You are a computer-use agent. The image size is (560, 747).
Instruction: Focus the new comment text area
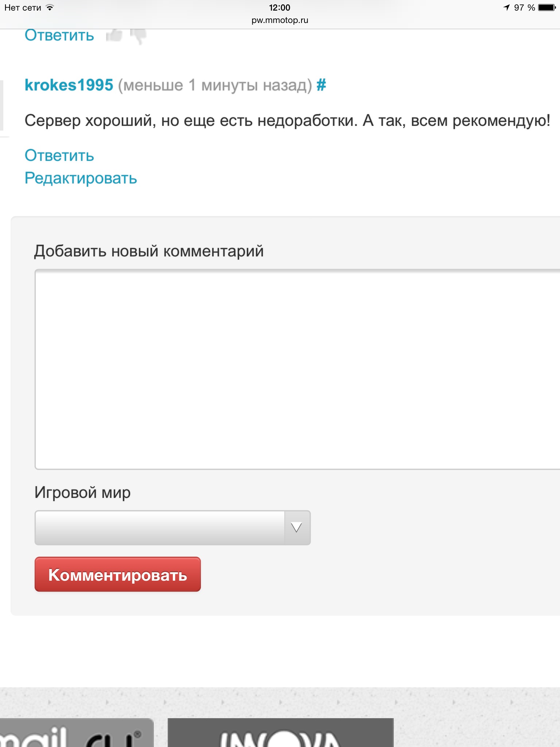point(297,369)
